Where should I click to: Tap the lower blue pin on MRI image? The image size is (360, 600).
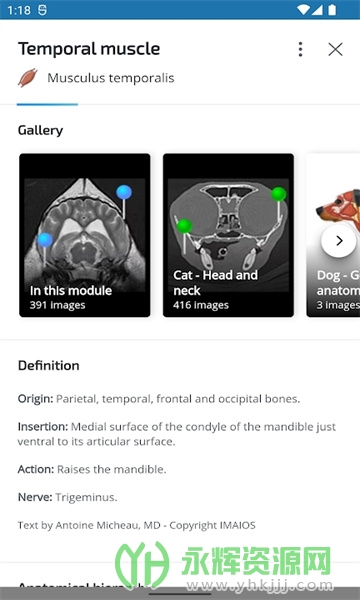tap(45, 240)
